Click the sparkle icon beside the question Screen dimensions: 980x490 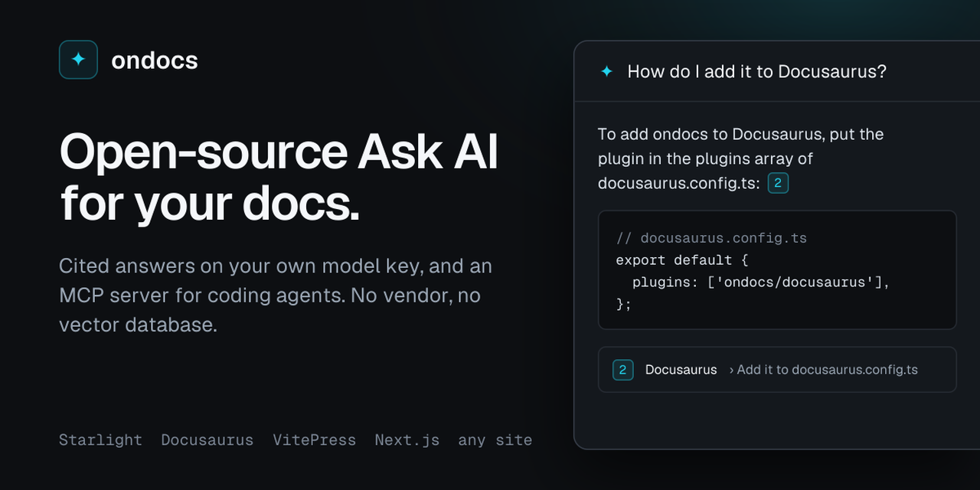click(x=606, y=71)
